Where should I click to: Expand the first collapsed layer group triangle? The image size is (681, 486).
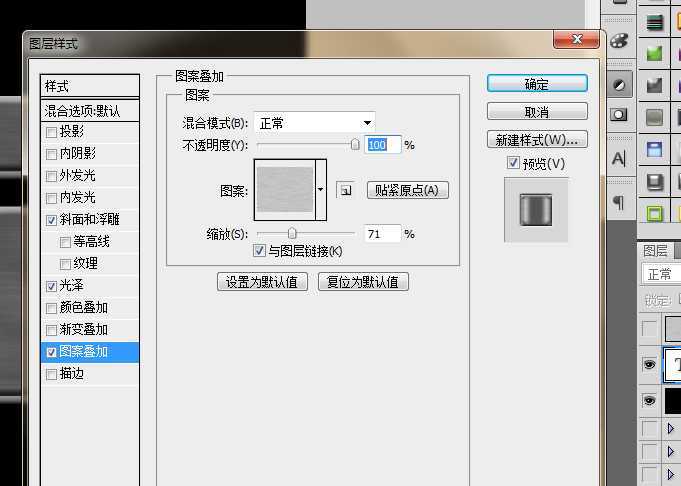(671, 429)
